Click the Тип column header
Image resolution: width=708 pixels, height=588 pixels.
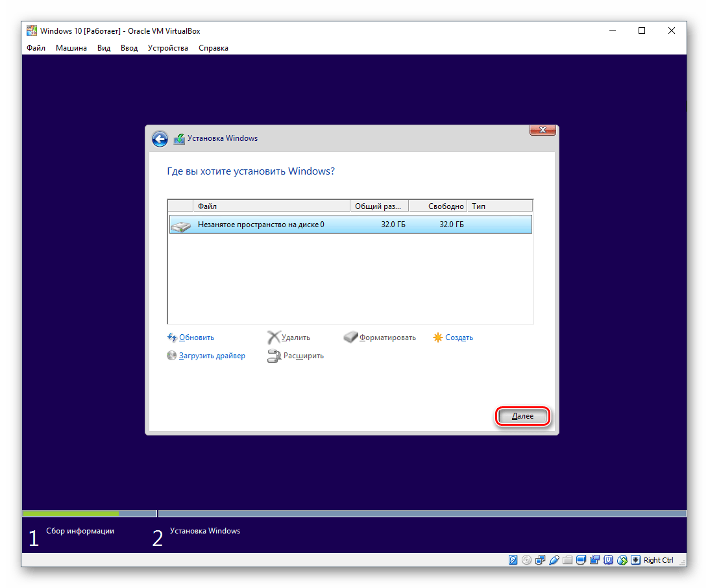[500, 206]
